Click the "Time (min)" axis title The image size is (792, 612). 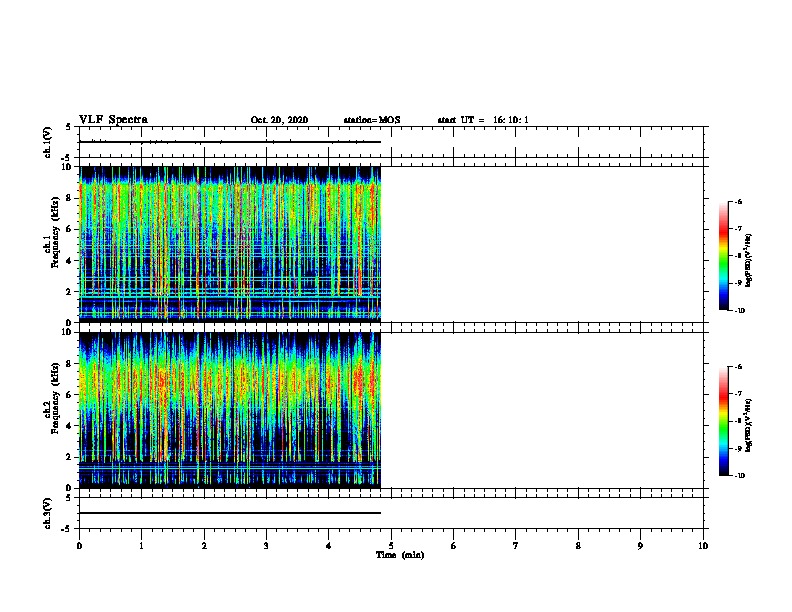click(400, 555)
